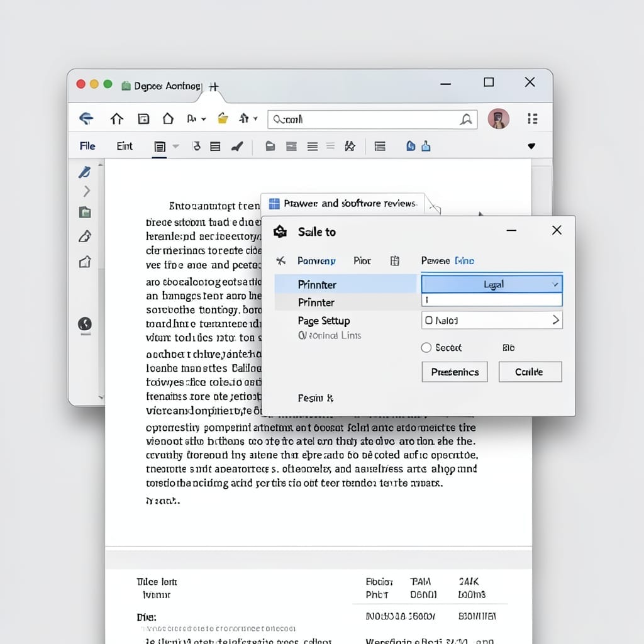Go to the home icon
The image size is (644, 644).
(168, 119)
